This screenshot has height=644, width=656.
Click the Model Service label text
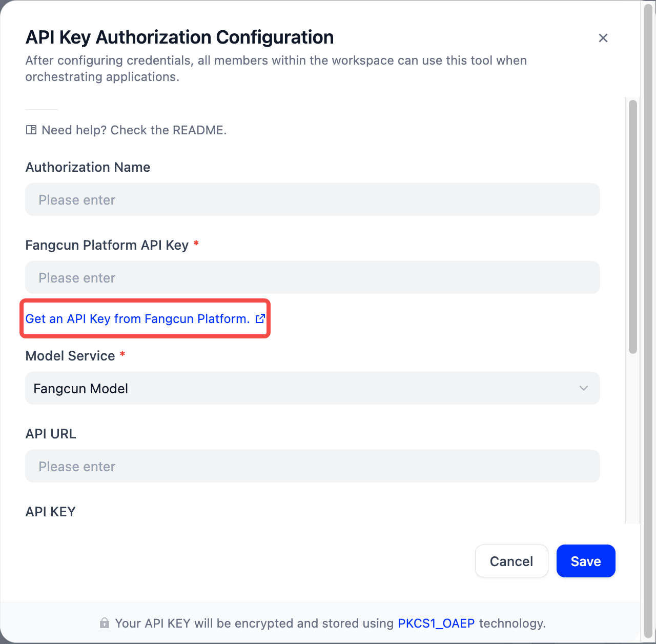tap(70, 356)
